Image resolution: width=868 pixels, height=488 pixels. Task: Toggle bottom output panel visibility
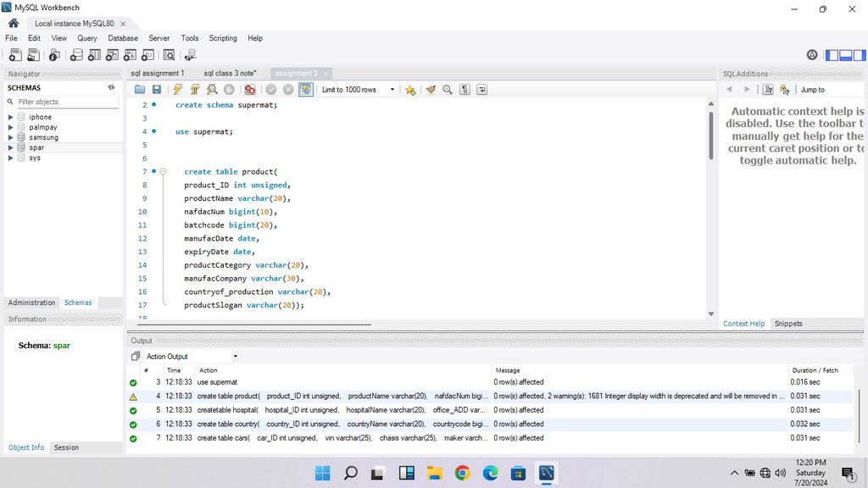pos(845,55)
